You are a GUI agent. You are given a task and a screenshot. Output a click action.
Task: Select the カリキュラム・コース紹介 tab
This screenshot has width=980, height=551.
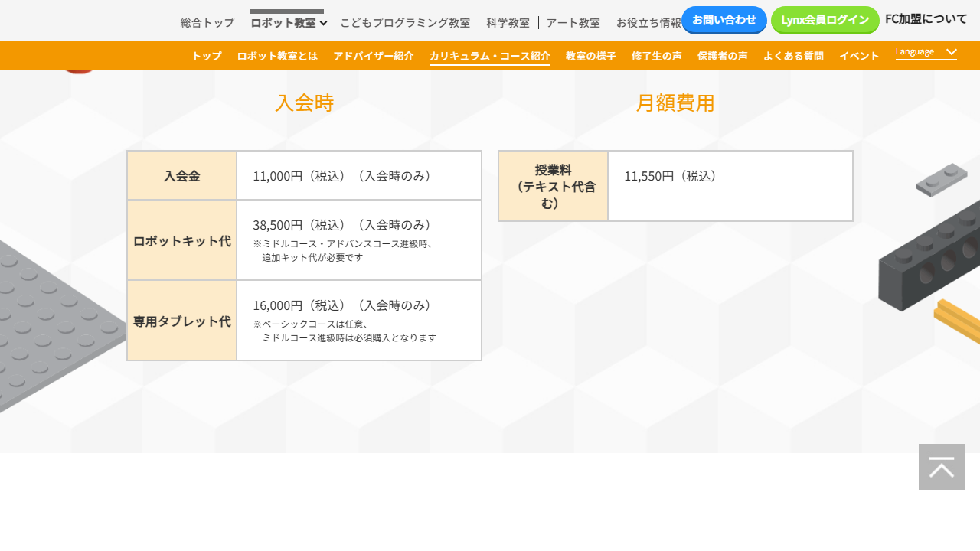pyautogui.click(x=490, y=56)
